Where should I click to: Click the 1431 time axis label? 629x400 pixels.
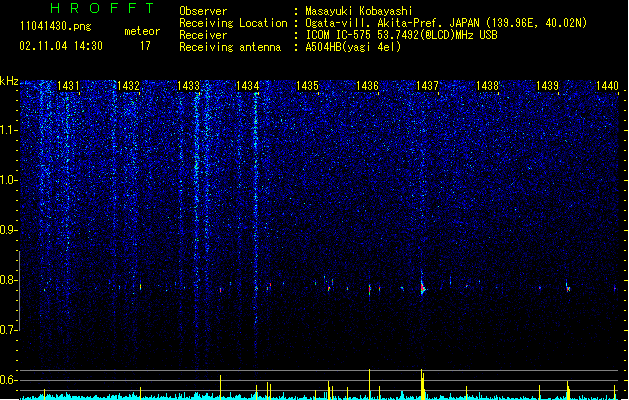[68, 86]
